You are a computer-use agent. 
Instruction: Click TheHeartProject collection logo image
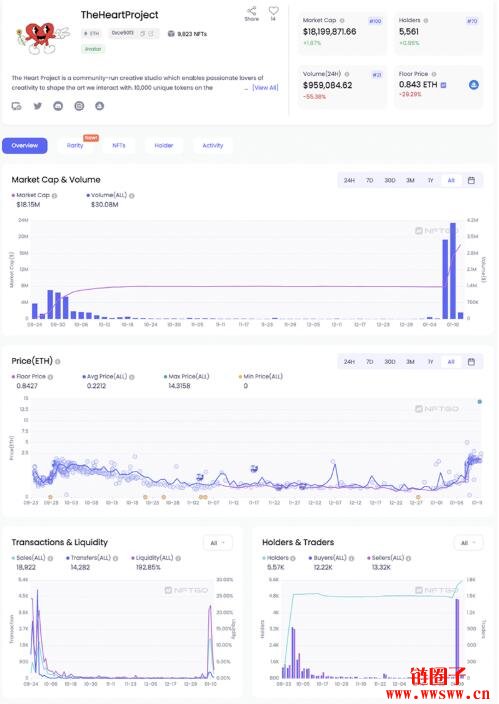click(43, 37)
